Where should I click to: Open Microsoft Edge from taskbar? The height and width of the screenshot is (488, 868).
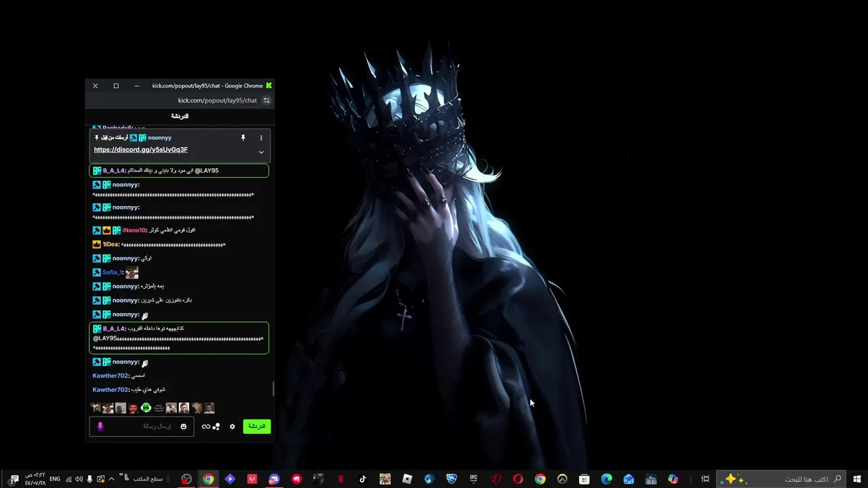[x=606, y=479]
